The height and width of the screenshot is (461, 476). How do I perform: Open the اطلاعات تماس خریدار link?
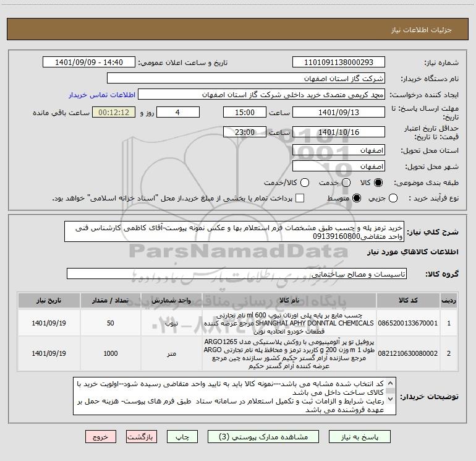(102, 95)
